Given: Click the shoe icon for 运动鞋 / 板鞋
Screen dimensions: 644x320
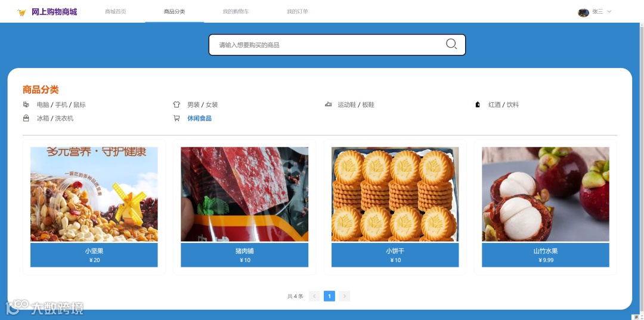Looking at the screenshot, I should 328,104.
